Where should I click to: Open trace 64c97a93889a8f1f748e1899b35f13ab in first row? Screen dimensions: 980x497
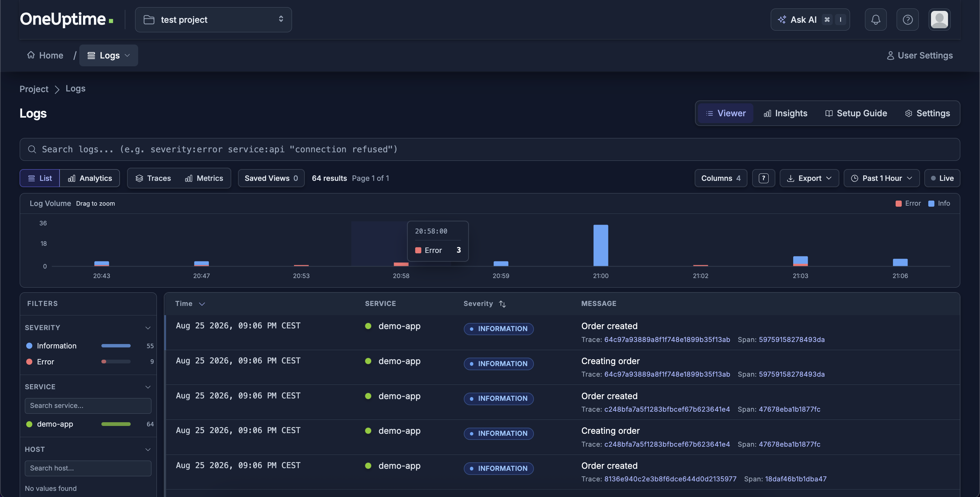pyautogui.click(x=667, y=340)
